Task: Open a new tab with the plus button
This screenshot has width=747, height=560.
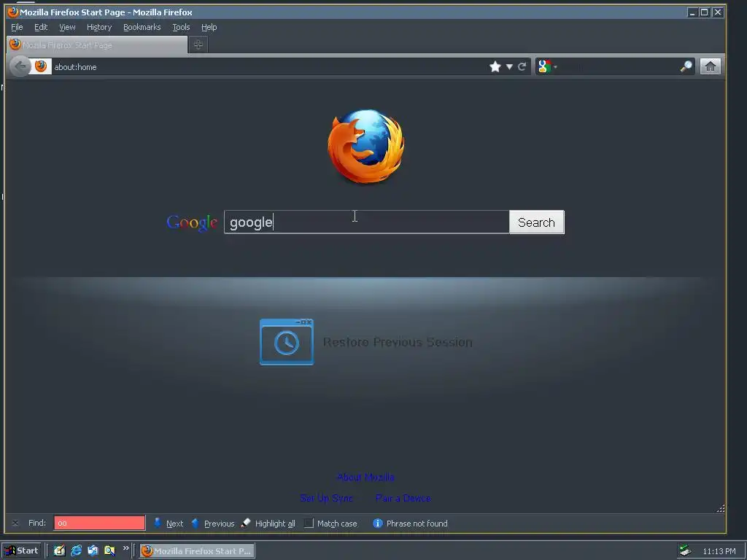Action: pyautogui.click(x=198, y=44)
